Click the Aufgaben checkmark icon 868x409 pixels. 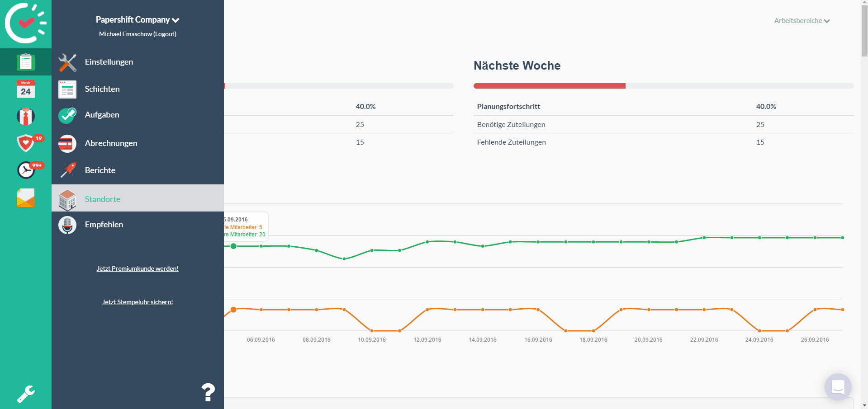pos(67,115)
